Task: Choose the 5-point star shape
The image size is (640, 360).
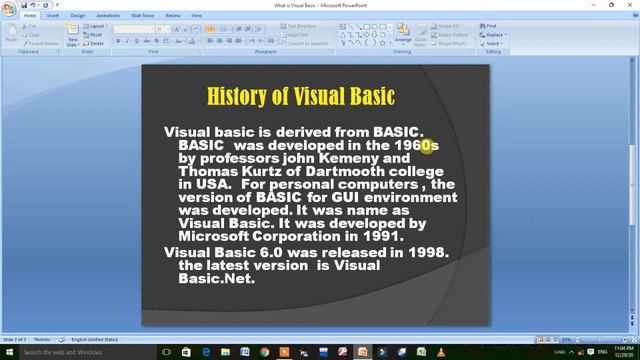Action: [382, 42]
